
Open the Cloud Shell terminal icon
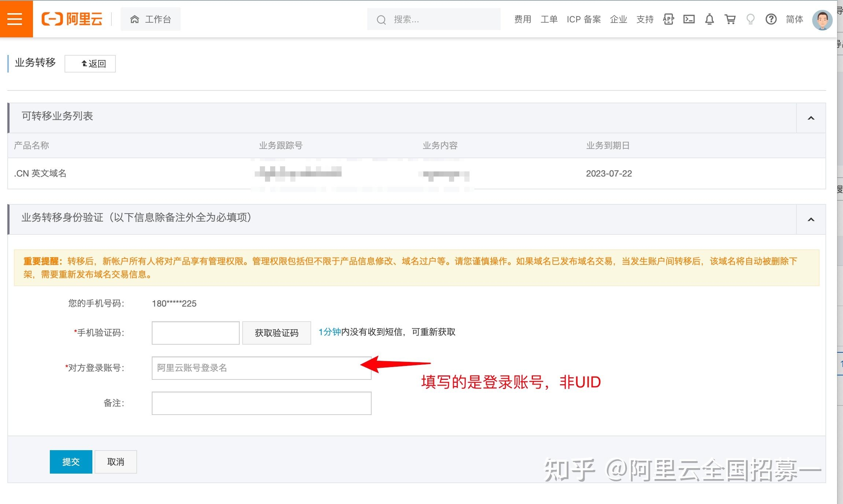[x=689, y=19]
